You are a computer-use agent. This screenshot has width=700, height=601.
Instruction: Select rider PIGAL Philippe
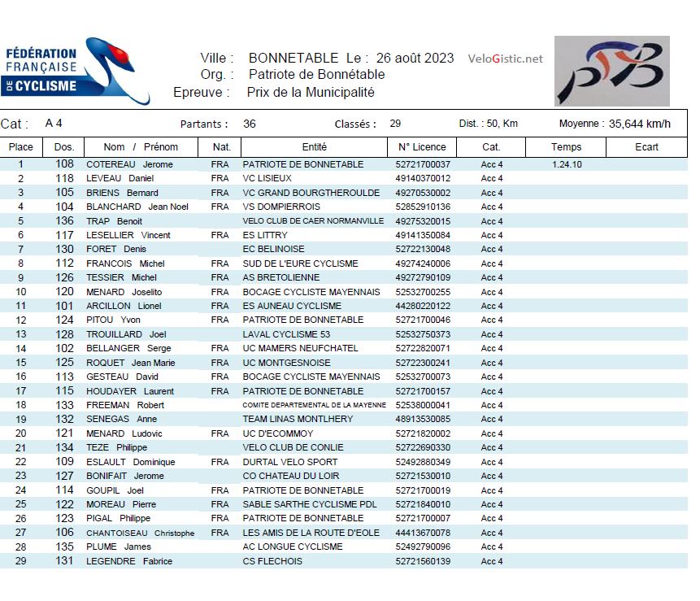119,518
